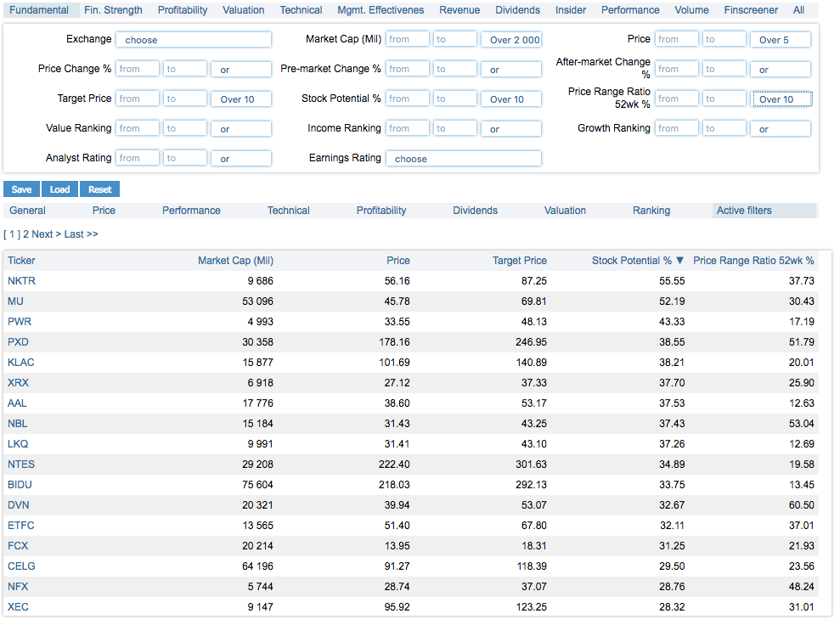Click the sort arrow beside Stock Potential %
The width and height of the screenshot is (840, 625).
679,261
